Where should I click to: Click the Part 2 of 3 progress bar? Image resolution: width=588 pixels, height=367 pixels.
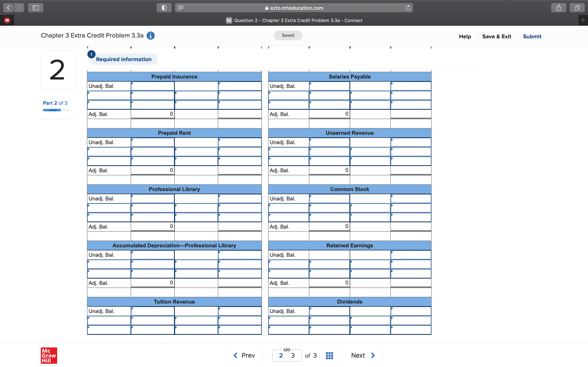[x=56, y=110]
